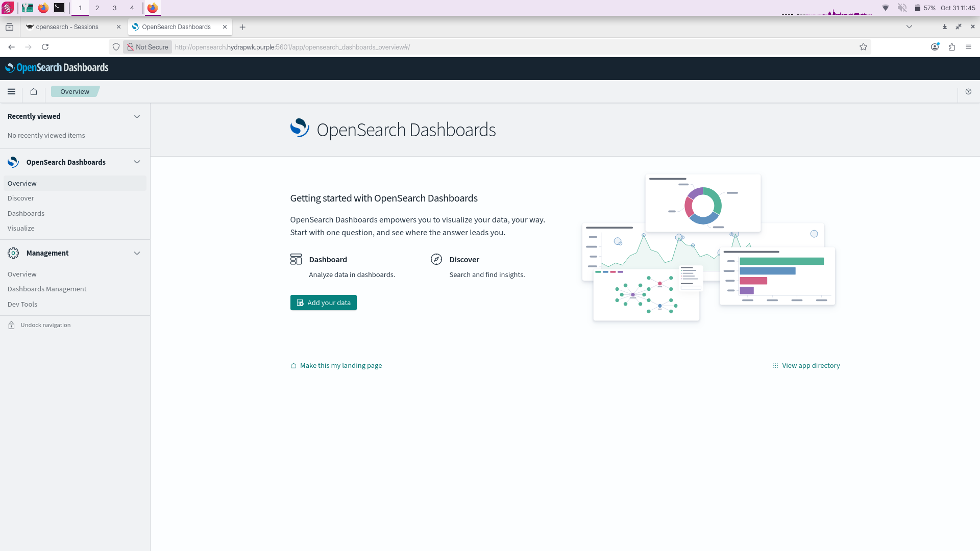Open Firefox extensions puzzle icon

coord(952,47)
